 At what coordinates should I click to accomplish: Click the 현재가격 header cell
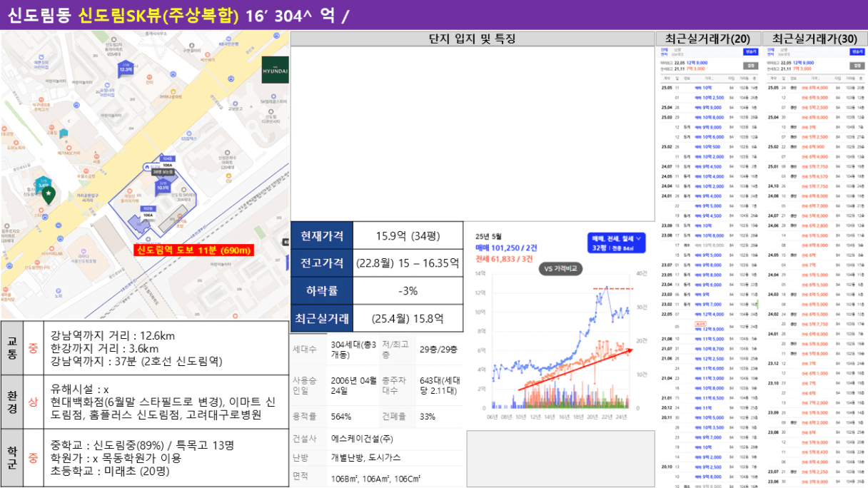(x=322, y=235)
